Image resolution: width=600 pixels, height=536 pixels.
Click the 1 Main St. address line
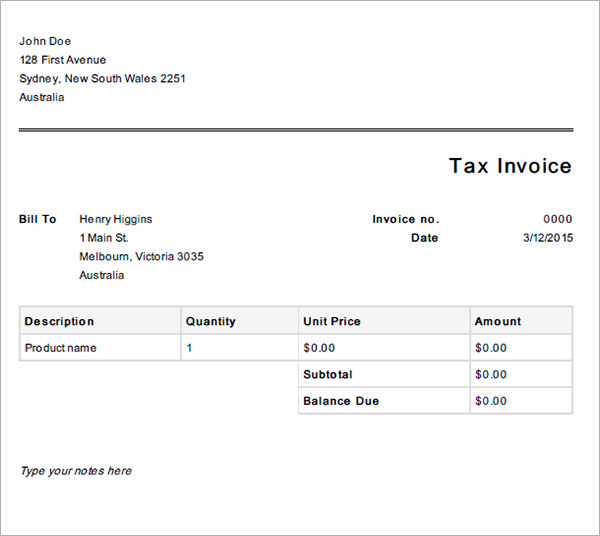pos(104,238)
